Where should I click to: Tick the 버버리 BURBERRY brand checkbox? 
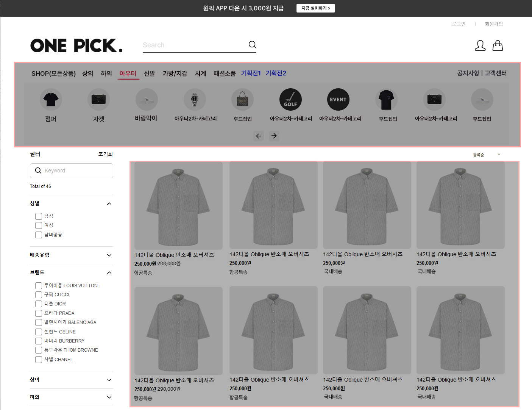tap(39, 341)
